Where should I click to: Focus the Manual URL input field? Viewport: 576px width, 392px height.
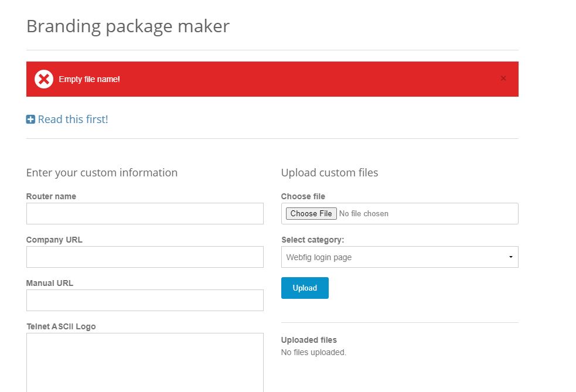point(144,300)
